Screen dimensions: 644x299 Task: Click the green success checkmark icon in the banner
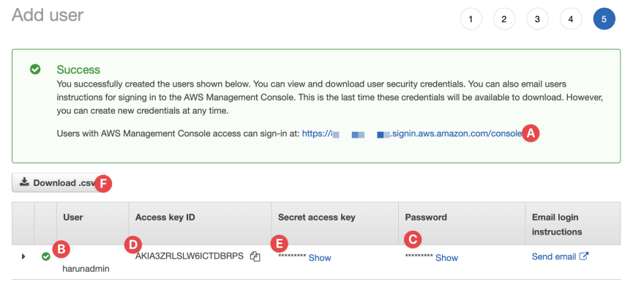35,69
